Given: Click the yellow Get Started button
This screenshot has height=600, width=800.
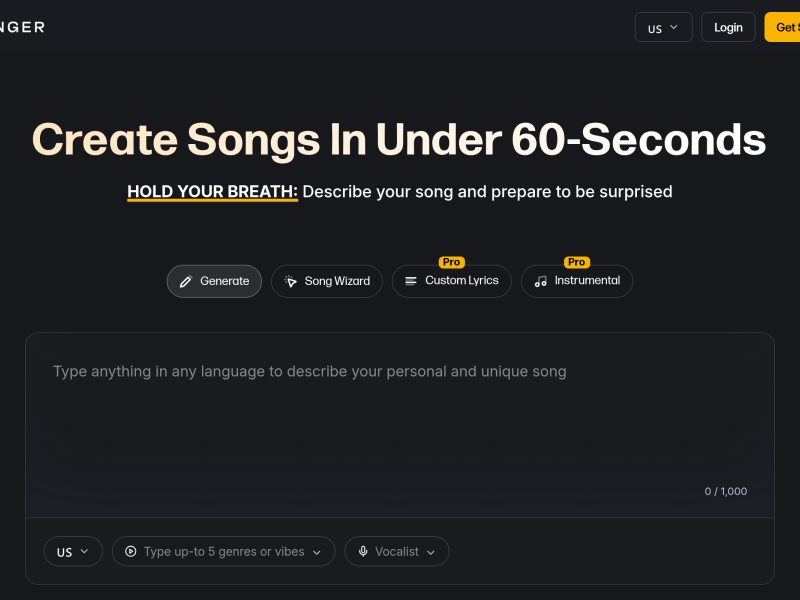Looking at the screenshot, I should click(784, 28).
